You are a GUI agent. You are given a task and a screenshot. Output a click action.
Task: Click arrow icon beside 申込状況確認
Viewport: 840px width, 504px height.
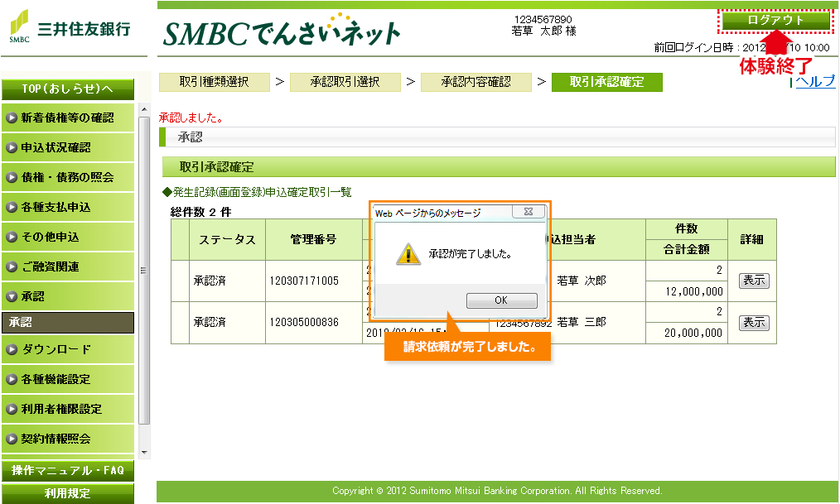point(12,147)
